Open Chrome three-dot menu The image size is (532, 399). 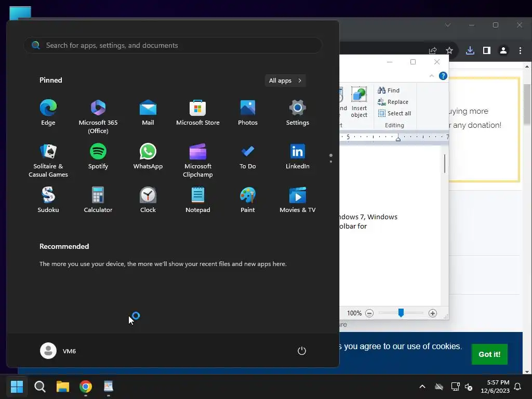click(520, 50)
